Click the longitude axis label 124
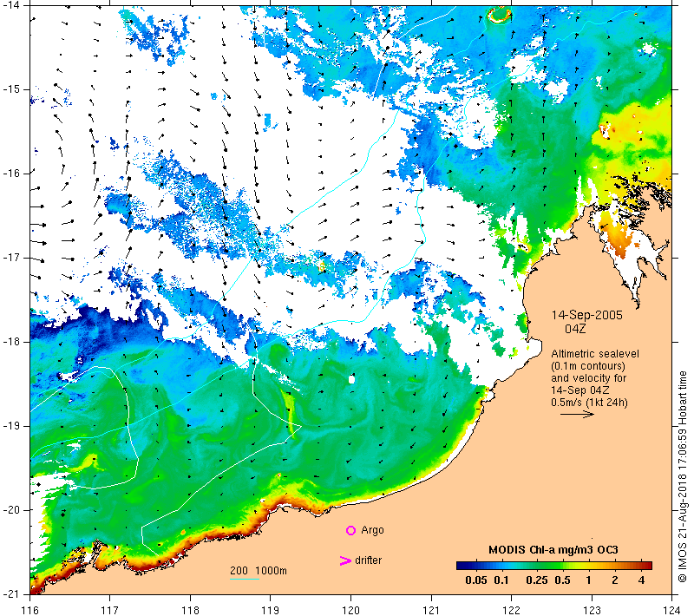This screenshot has height=616, width=694. [x=671, y=610]
